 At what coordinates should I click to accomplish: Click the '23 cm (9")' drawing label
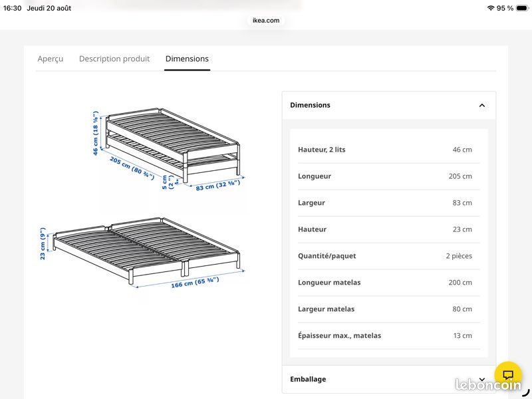[x=43, y=243]
